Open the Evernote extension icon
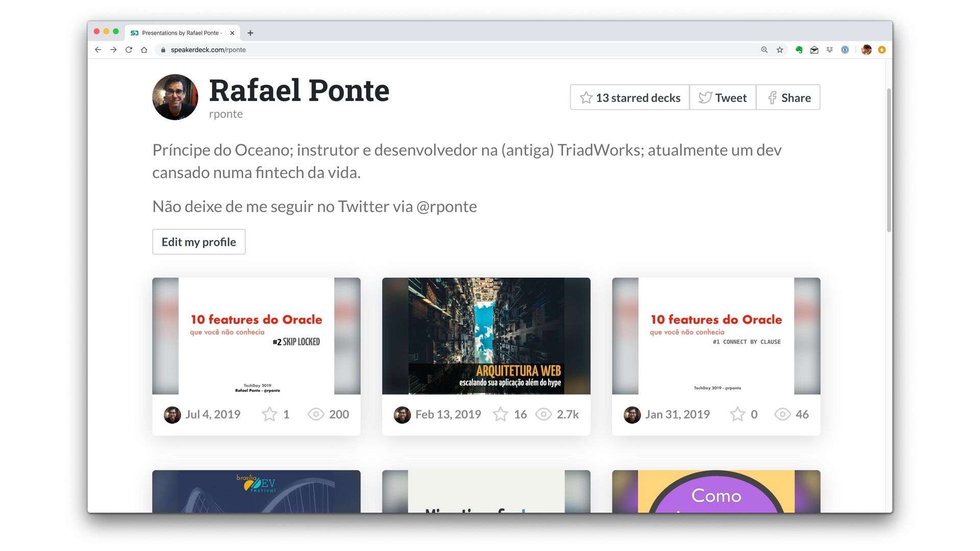 click(799, 49)
